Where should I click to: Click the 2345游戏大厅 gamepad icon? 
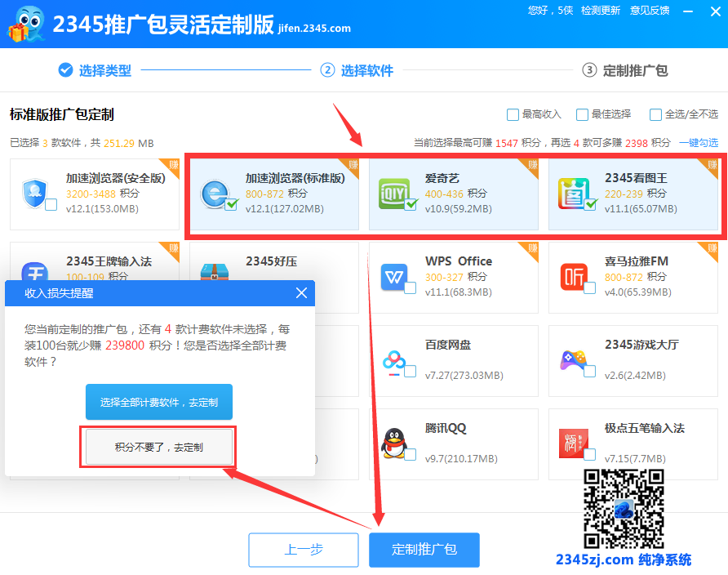click(x=574, y=360)
